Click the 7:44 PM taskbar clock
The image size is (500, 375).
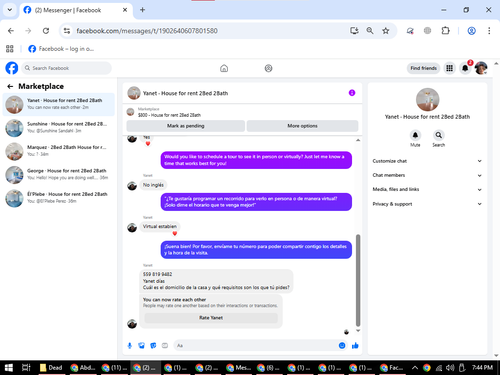click(482, 368)
